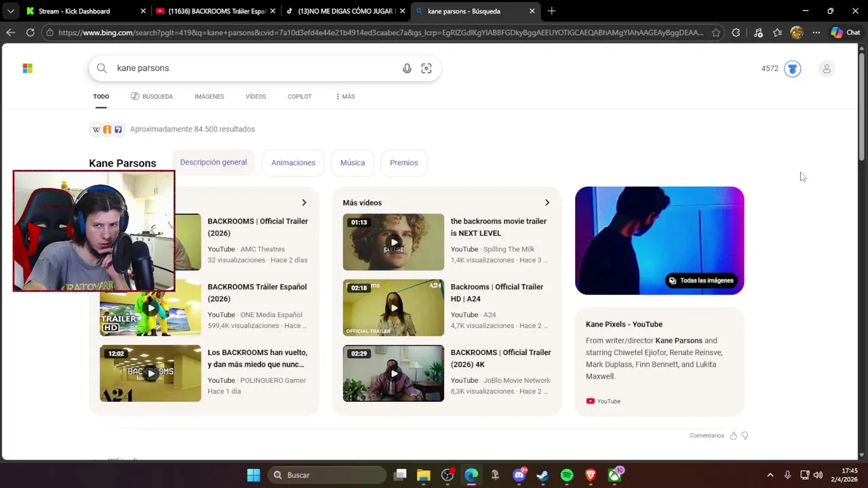
Task: Start voice search with the microphone icon
Action: [x=407, y=68]
